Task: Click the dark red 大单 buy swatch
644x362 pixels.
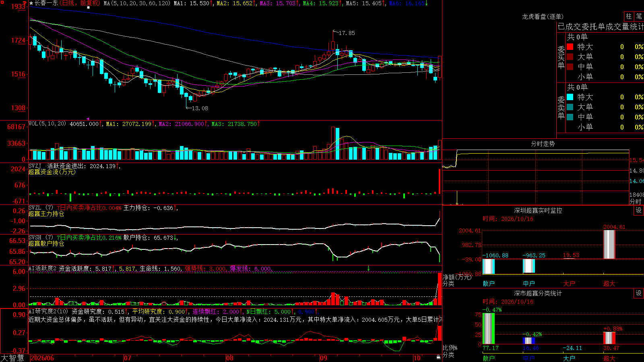Action: [570, 57]
